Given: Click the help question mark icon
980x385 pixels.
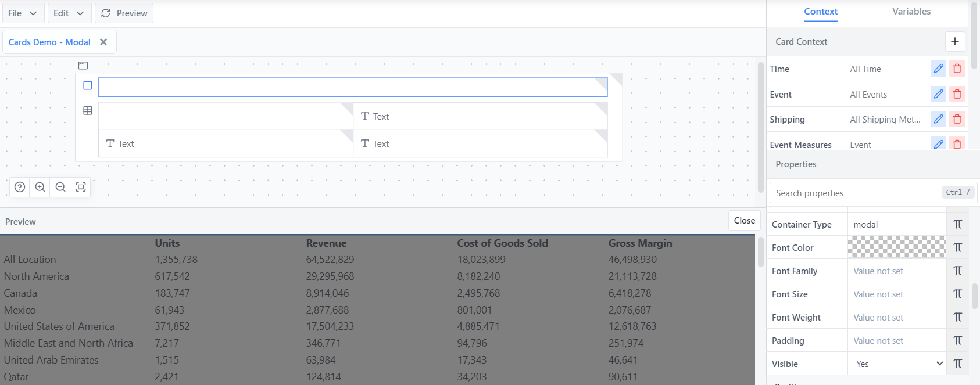Looking at the screenshot, I should click(20, 187).
